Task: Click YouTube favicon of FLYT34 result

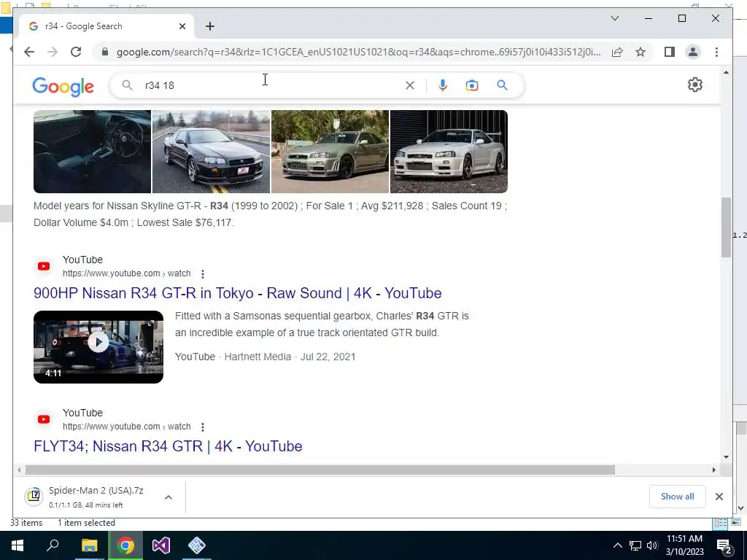Action: click(x=43, y=419)
